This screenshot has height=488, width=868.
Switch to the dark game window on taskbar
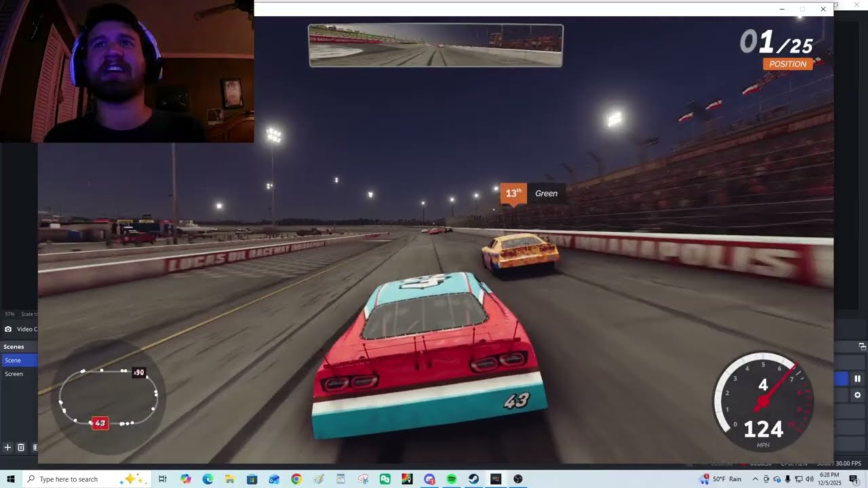point(496,479)
